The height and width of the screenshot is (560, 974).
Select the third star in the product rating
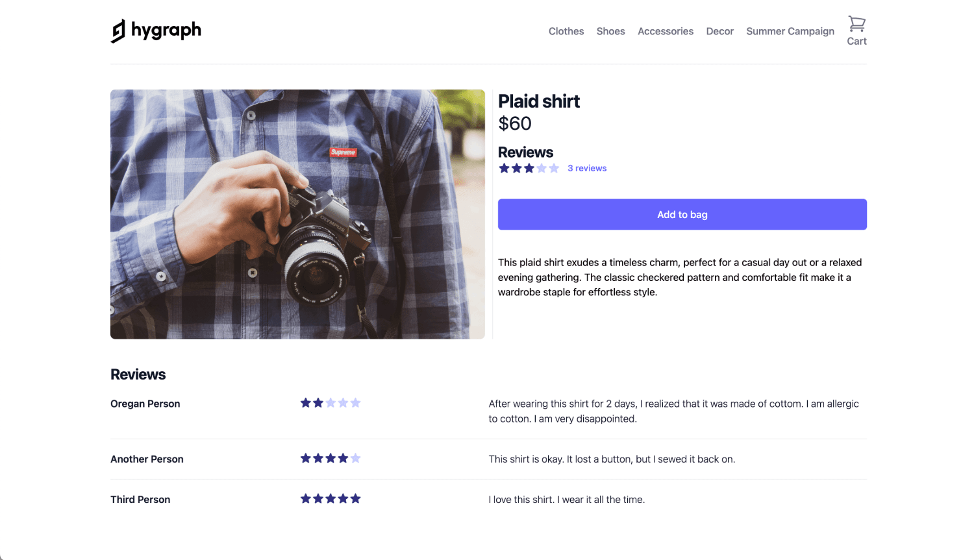[x=529, y=167]
